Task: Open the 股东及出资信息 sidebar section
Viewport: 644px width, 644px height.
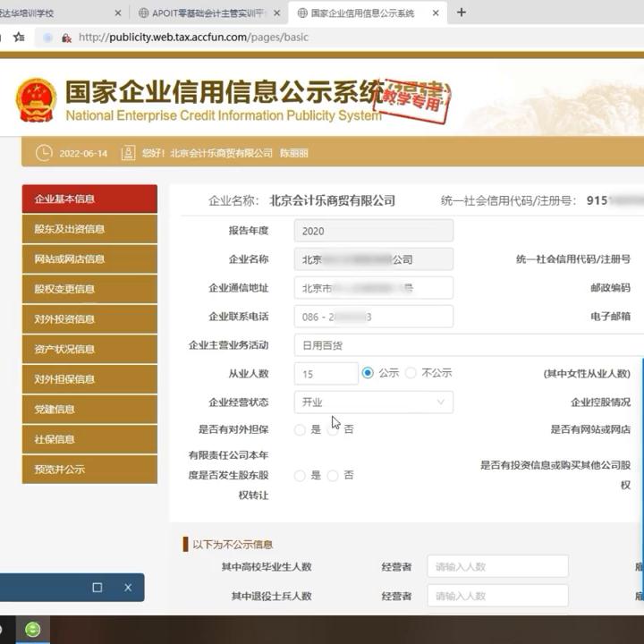Action: (x=89, y=229)
